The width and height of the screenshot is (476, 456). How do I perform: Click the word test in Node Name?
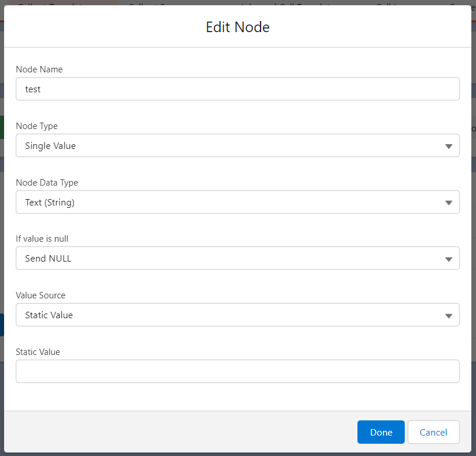click(x=33, y=89)
